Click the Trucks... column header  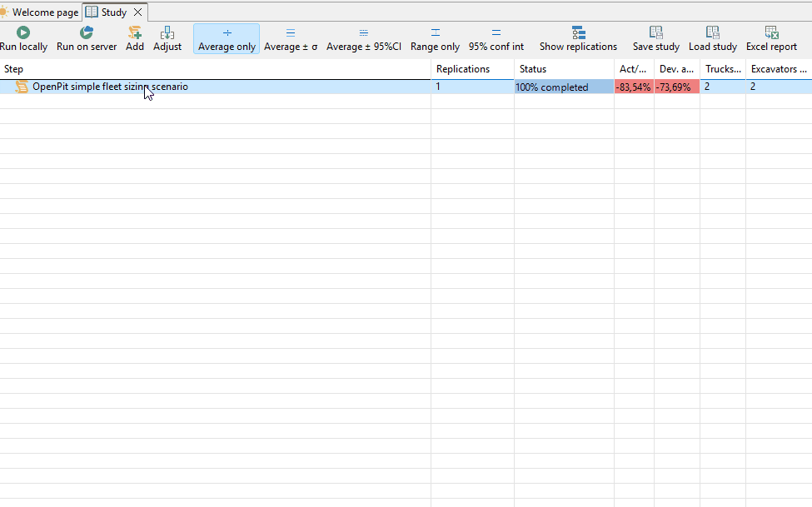(x=723, y=69)
